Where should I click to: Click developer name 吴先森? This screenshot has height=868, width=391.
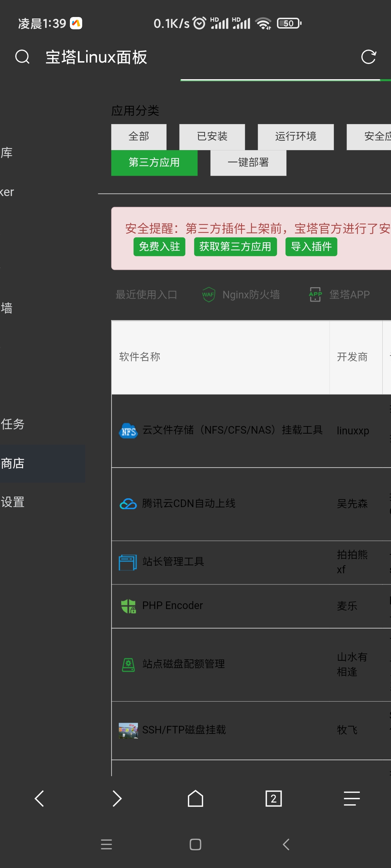352,503
